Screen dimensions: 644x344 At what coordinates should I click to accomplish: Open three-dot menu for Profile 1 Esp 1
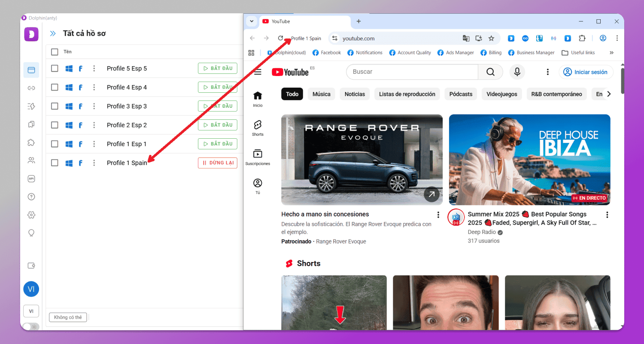[94, 144]
